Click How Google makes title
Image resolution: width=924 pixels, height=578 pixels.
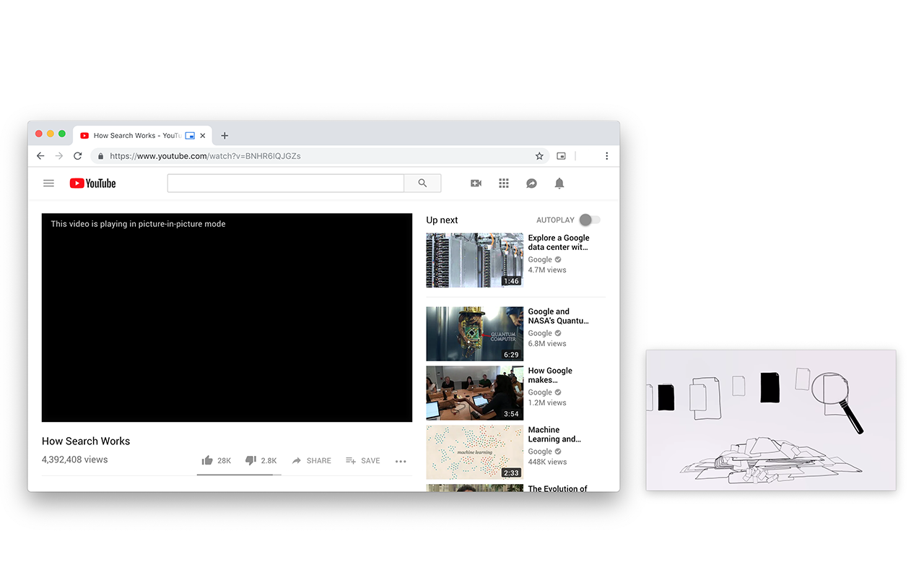550,375
